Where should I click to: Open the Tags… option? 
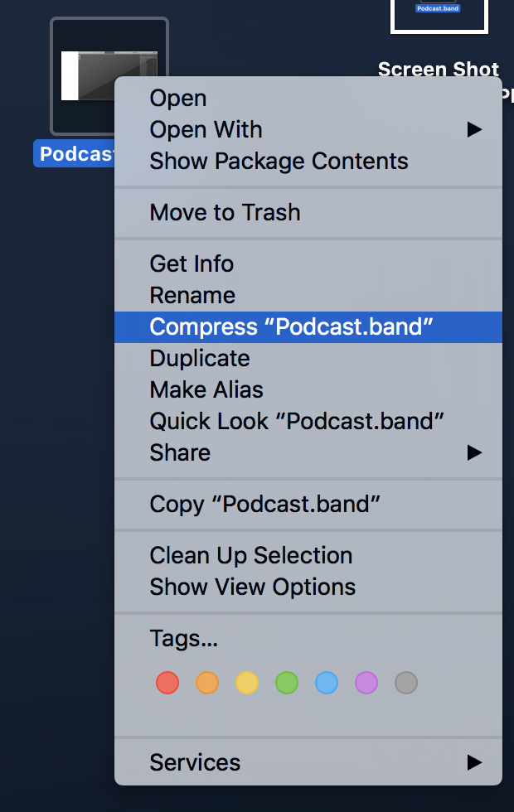(x=308, y=639)
